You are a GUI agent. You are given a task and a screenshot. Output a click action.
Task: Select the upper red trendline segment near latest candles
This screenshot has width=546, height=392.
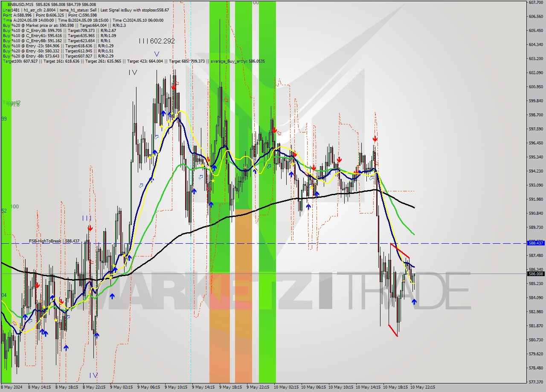[x=400, y=251]
